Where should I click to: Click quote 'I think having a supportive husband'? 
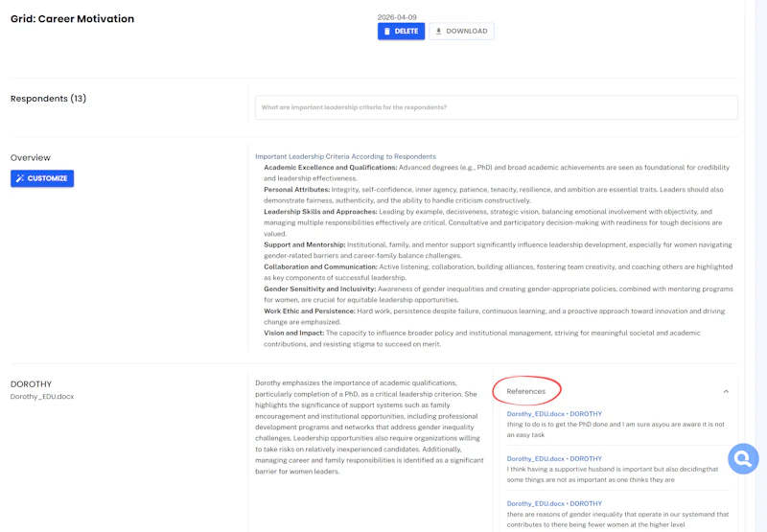(x=613, y=474)
